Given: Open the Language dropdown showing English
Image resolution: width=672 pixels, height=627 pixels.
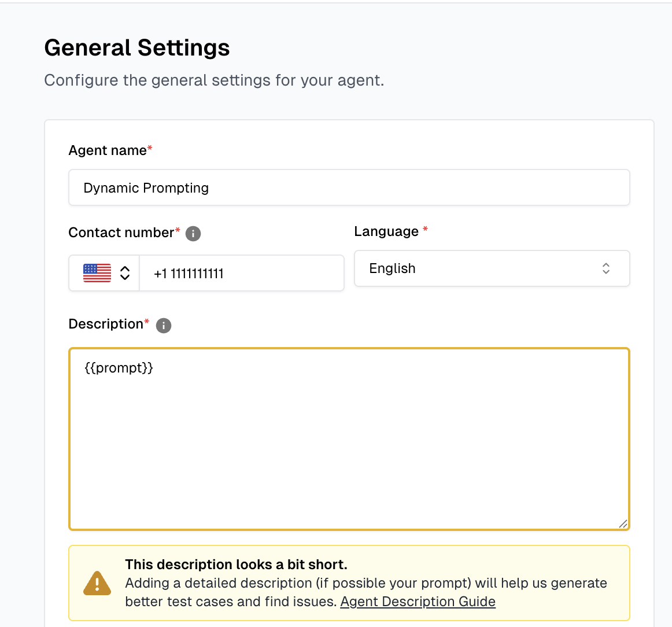Looking at the screenshot, I should pyautogui.click(x=492, y=268).
